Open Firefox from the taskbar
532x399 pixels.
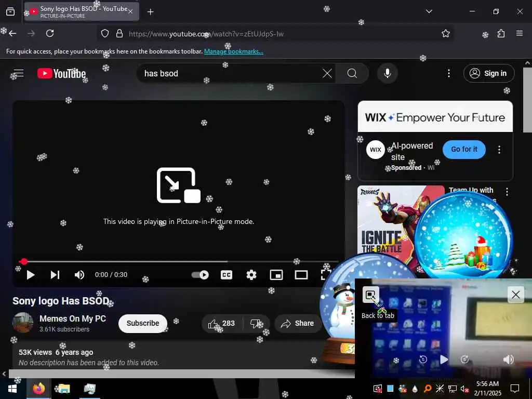pyautogui.click(x=38, y=389)
